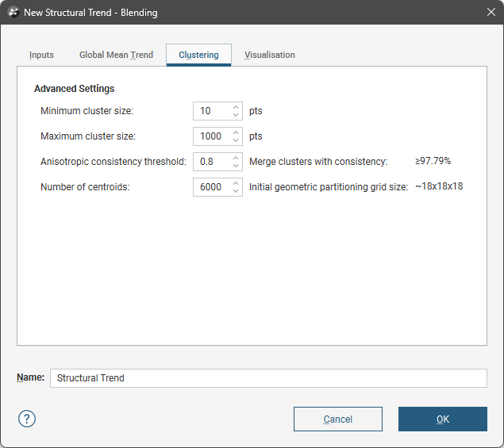Decrease the maximum cluster size value
The image size is (504, 448).
[236, 140]
